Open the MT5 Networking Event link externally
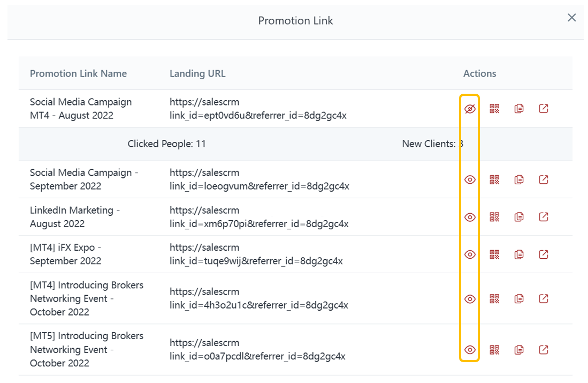The width and height of the screenshot is (588, 383). [x=544, y=350]
